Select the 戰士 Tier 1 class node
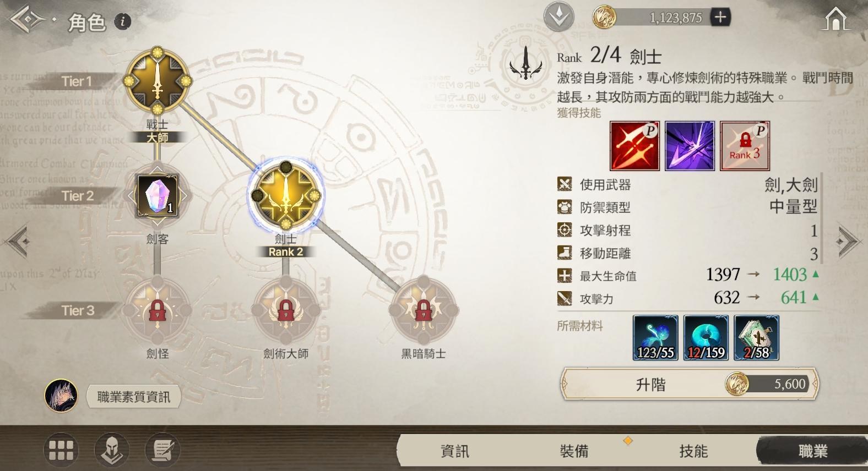Image resolution: width=868 pixels, height=471 pixels. (x=158, y=81)
